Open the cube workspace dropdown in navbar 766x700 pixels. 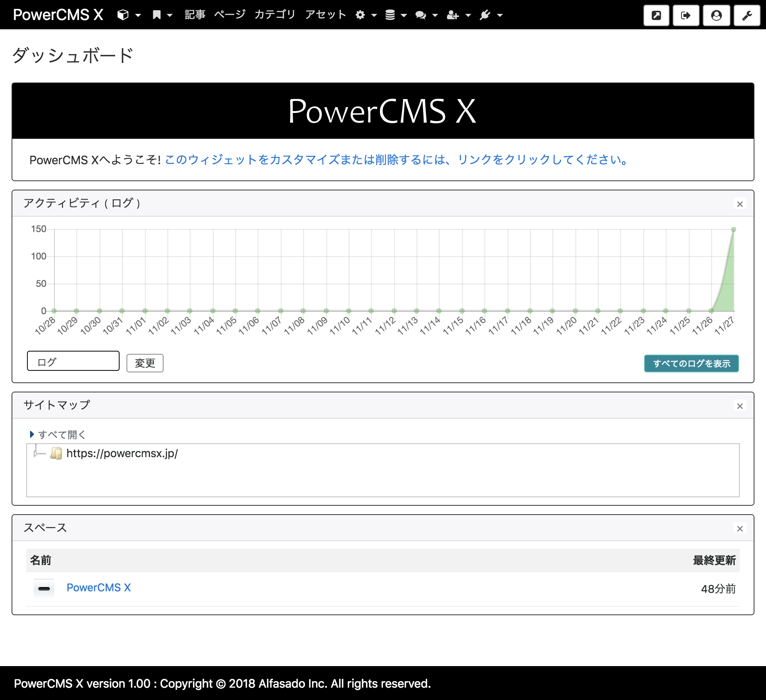point(129,15)
